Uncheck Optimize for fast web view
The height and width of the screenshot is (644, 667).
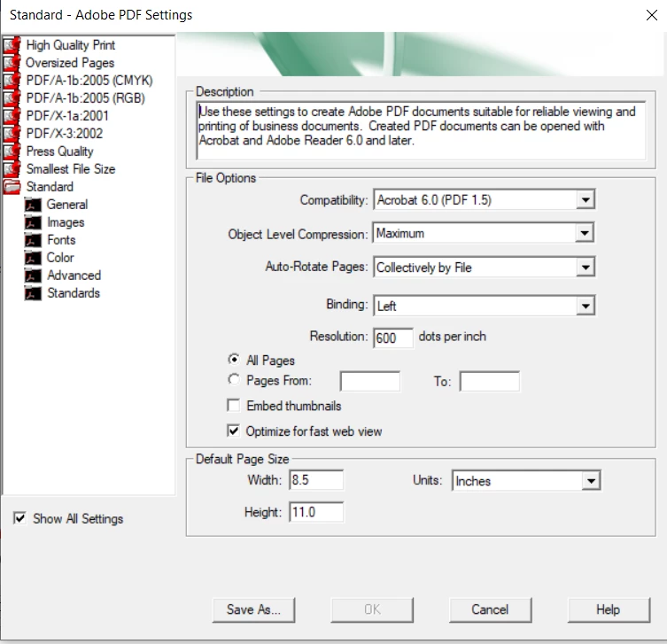coord(234,431)
